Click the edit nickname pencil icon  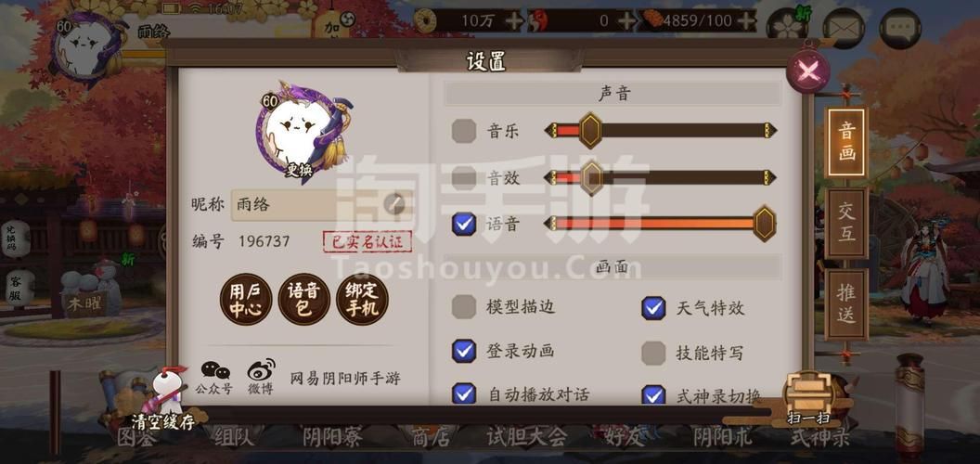(394, 203)
